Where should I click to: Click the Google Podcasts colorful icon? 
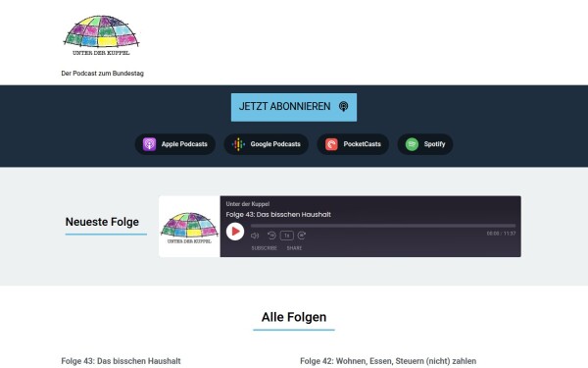tap(238, 144)
